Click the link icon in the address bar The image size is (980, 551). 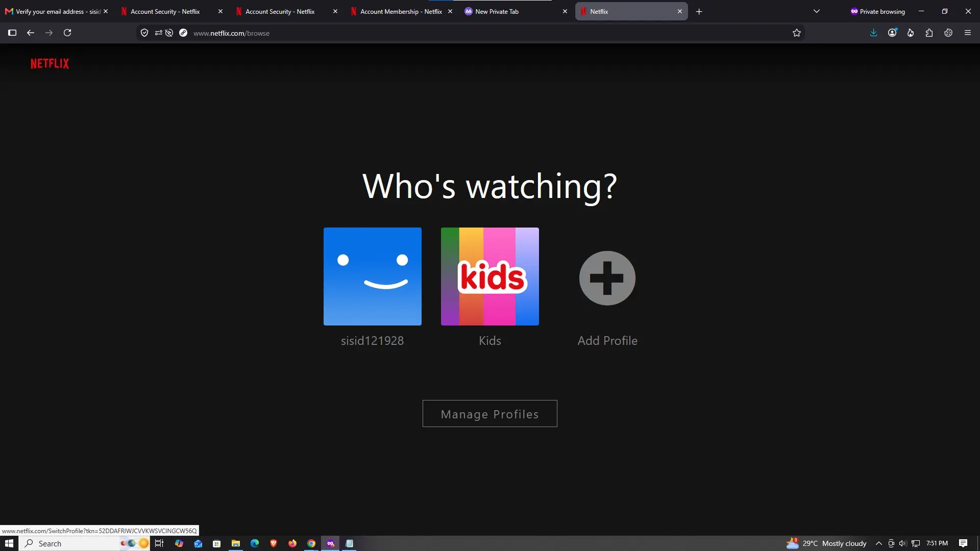point(183,33)
